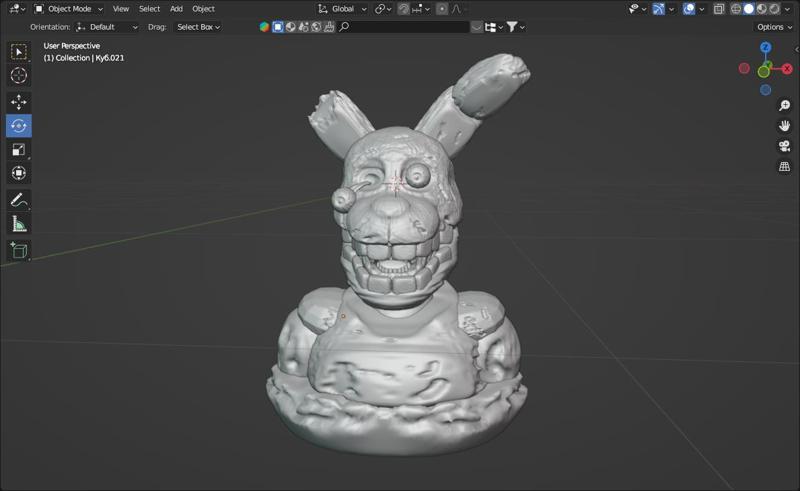Pick the Scale tool
800x491 pixels.
tap(19, 150)
